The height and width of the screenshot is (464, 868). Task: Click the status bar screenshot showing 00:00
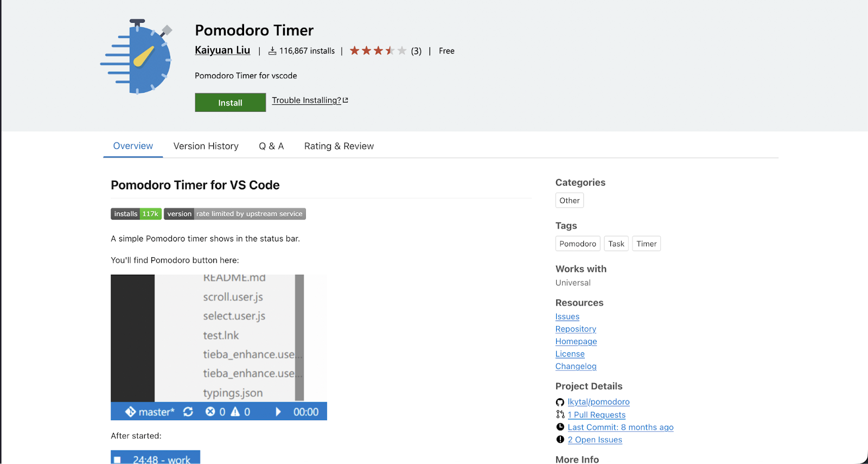tap(219, 347)
